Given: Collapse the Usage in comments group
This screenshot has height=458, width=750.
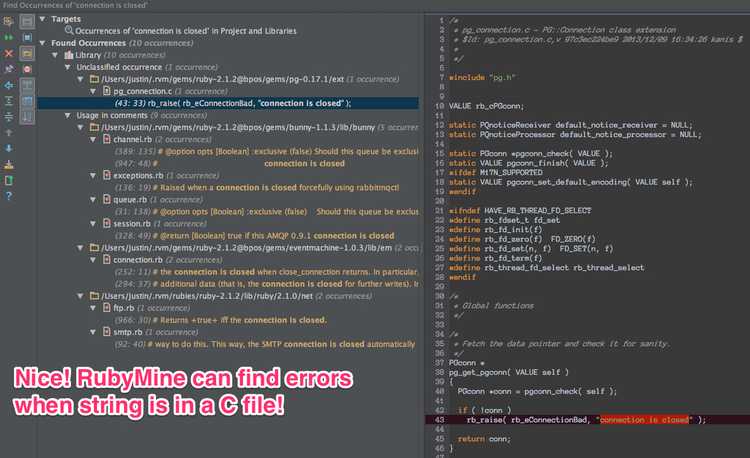Looking at the screenshot, I should point(67,115).
